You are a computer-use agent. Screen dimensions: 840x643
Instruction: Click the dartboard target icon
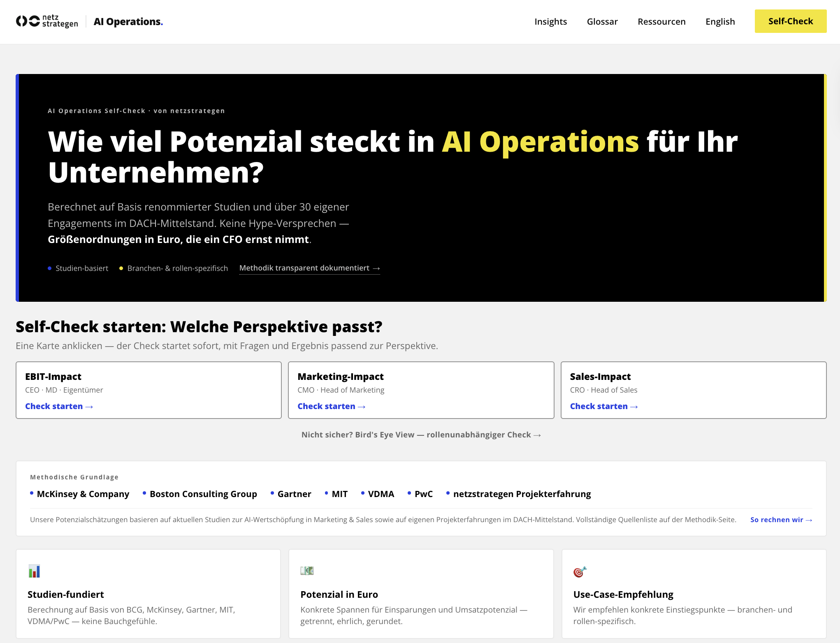click(580, 571)
